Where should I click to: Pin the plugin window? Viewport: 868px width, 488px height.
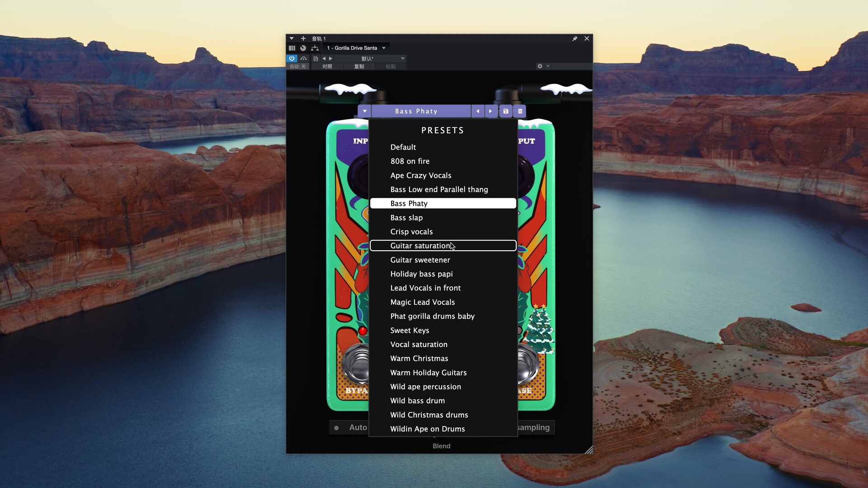(575, 39)
